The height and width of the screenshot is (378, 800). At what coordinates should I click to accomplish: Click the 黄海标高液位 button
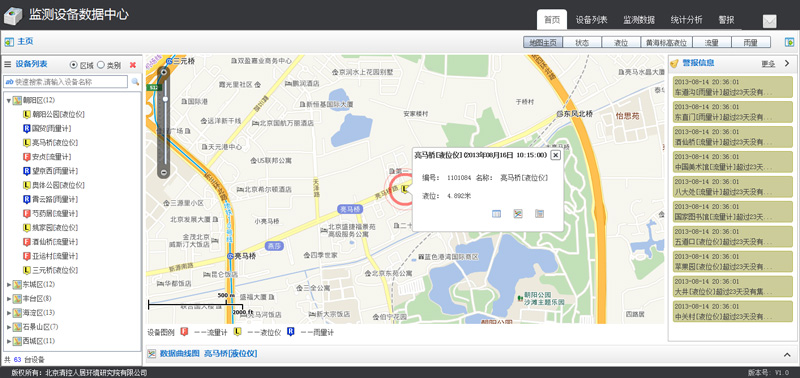tap(666, 42)
